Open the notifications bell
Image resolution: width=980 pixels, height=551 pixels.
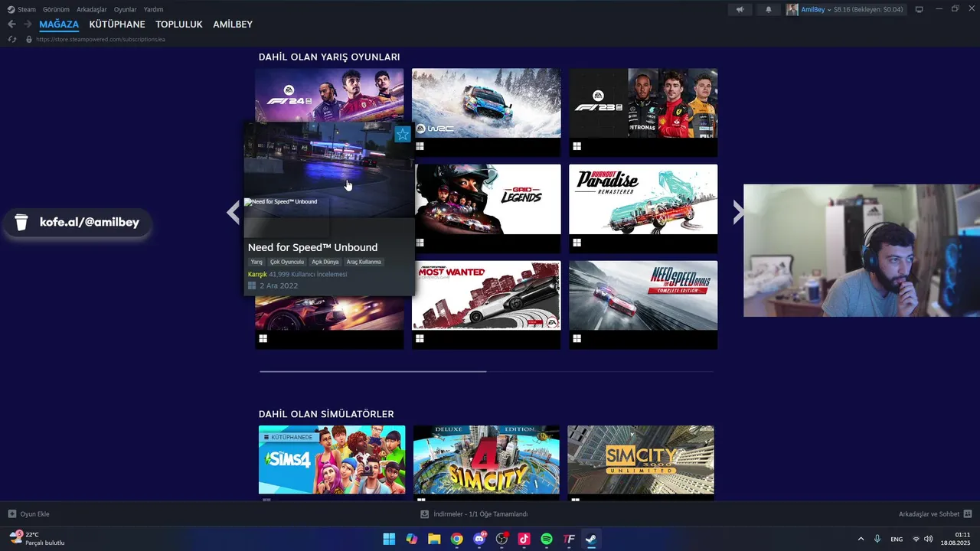tap(769, 9)
